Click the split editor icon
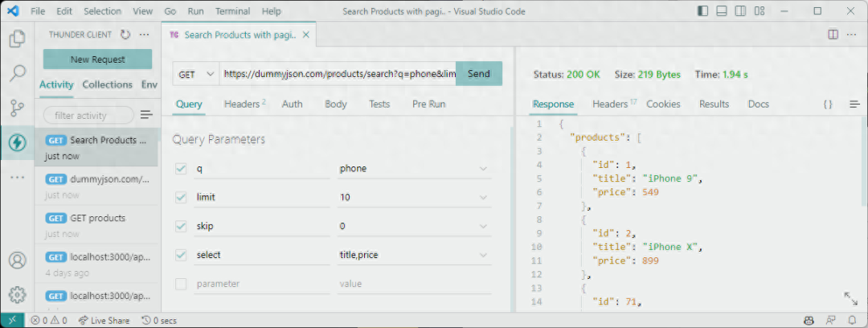The width and height of the screenshot is (868, 328). [833, 35]
